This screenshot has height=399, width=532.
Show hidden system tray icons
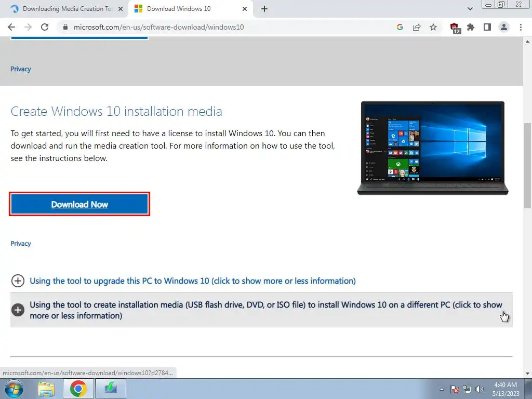(x=442, y=389)
